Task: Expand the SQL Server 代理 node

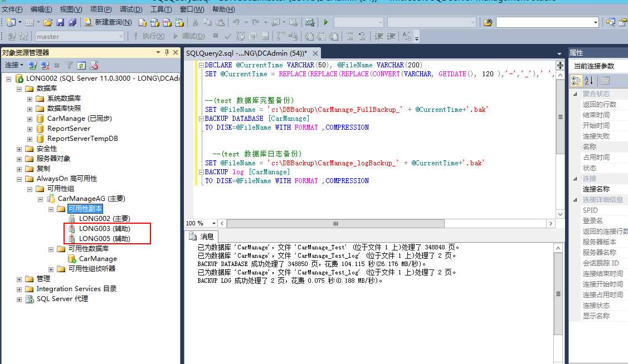Action: [19, 299]
